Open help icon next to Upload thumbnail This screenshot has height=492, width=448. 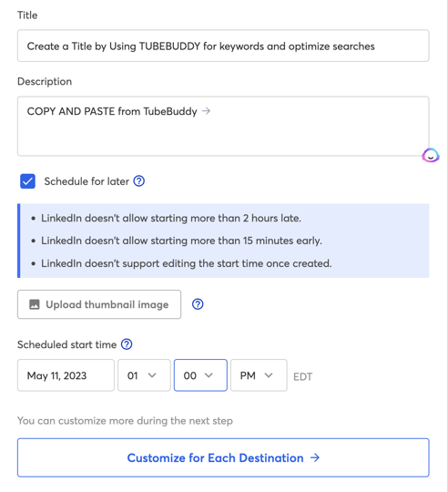pos(198,304)
